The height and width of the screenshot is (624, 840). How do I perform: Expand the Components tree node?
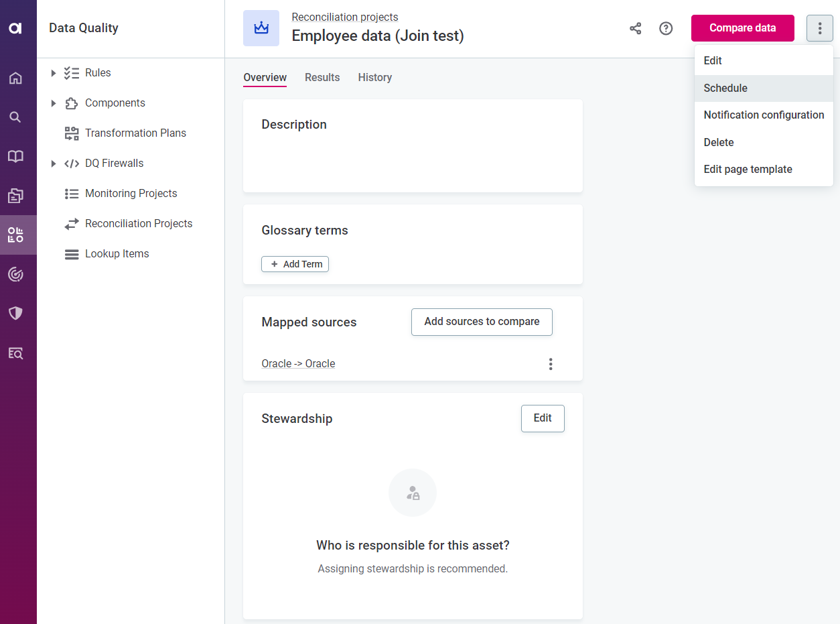pyautogui.click(x=54, y=103)
